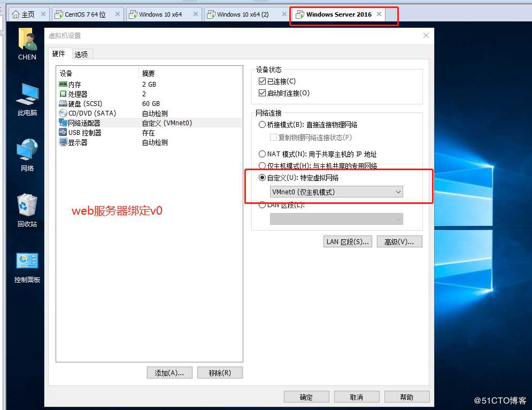
Task: Close the Windows 10 x64 (2) tab
Action: (284, 14)
